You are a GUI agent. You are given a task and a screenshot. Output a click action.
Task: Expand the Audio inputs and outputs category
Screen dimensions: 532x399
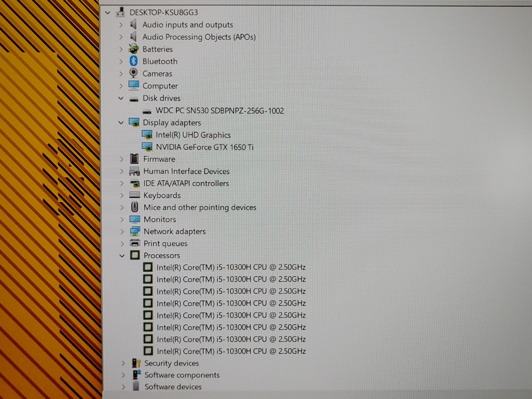click(x=121, y=25)
